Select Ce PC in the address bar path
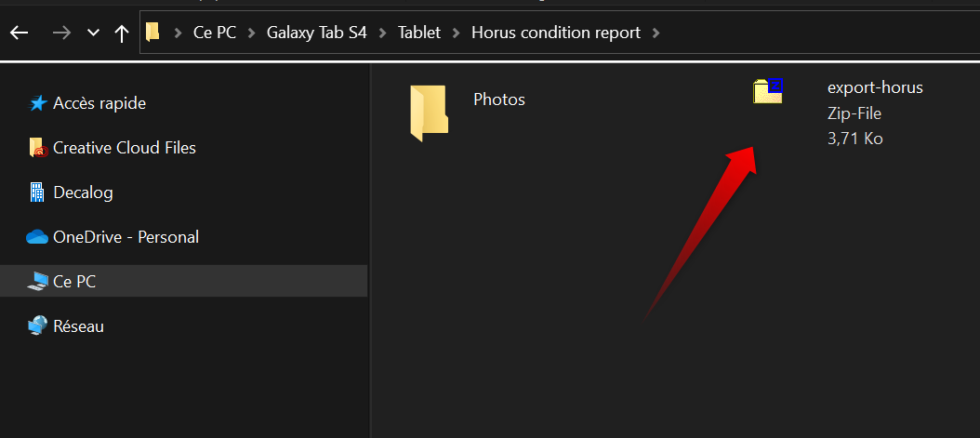Viewport: 980px width, 438px height. point(214,33)
